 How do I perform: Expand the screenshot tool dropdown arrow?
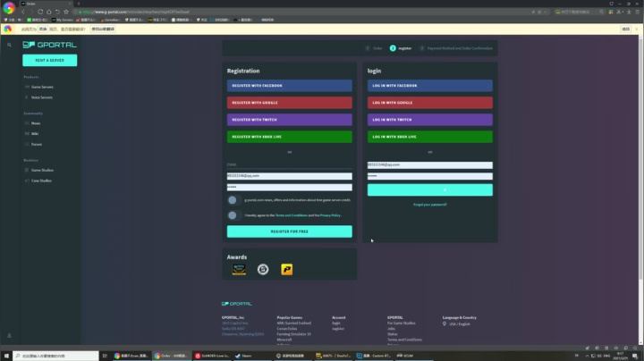624,12
